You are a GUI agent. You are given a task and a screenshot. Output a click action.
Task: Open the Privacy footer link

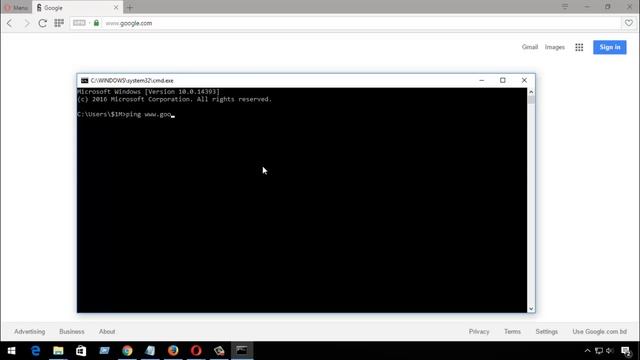pos(479,331)
